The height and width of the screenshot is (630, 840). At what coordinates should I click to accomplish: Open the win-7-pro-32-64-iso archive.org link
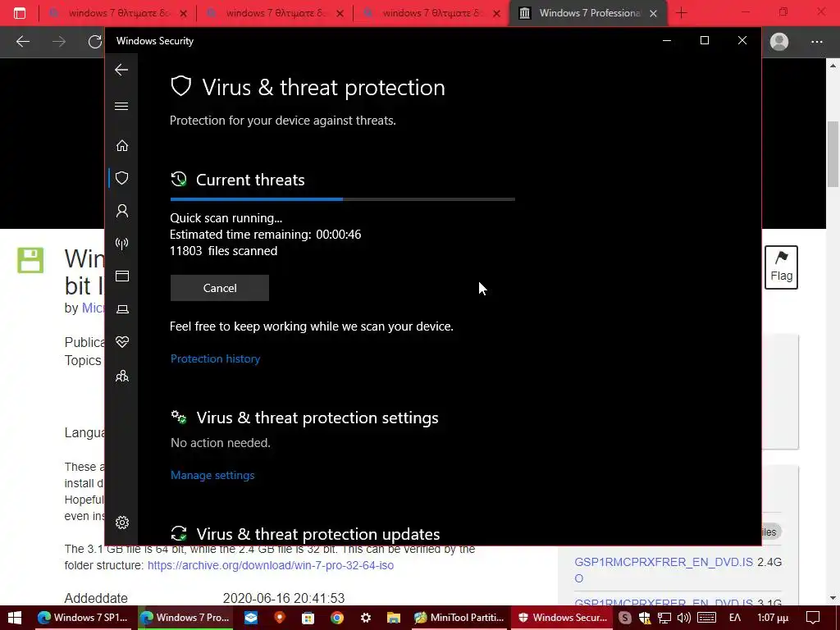click(271, 565)
